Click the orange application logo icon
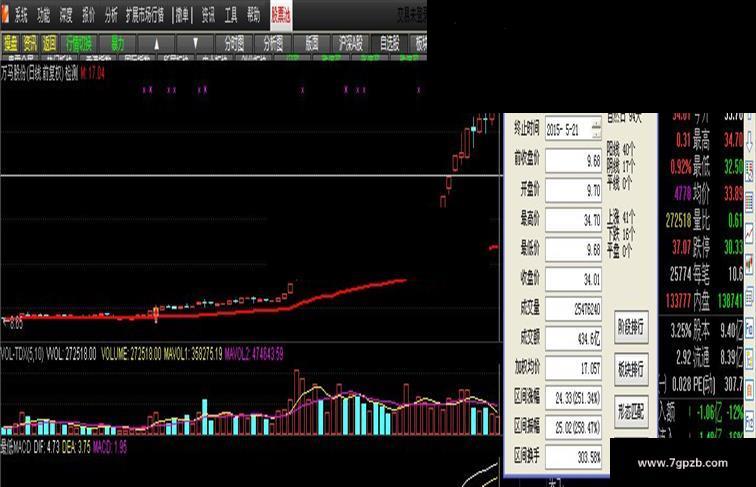 5,14
